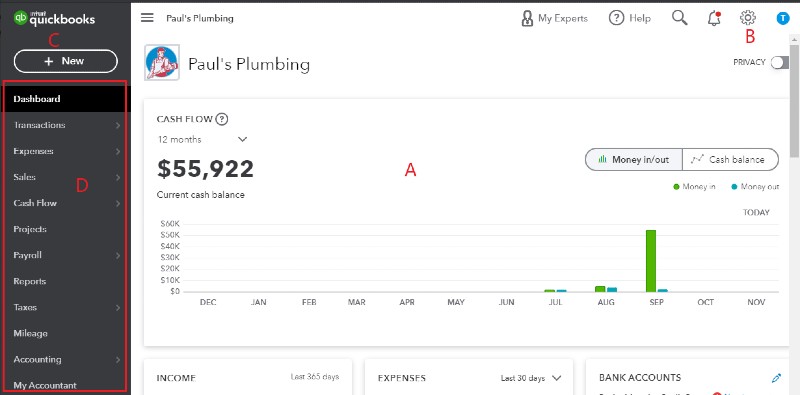Click the $55,922 cash balance amount
800x395 pixels.
205,169
